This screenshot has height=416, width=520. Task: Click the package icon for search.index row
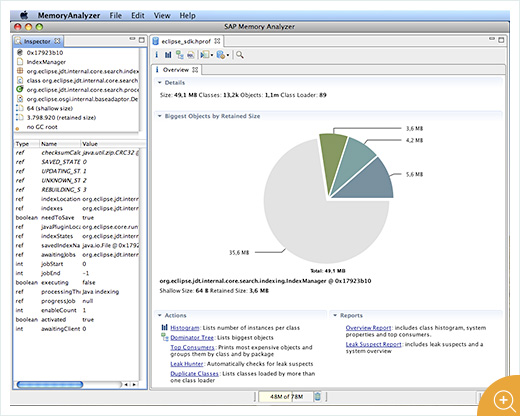(x=20, y=71)
